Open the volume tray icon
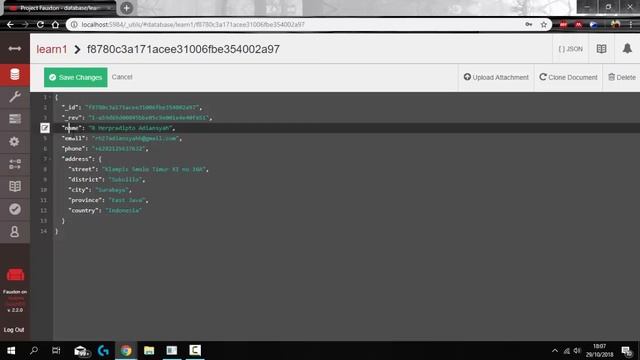This screenshot has width=640, height=360. click(x=577, y=351)
